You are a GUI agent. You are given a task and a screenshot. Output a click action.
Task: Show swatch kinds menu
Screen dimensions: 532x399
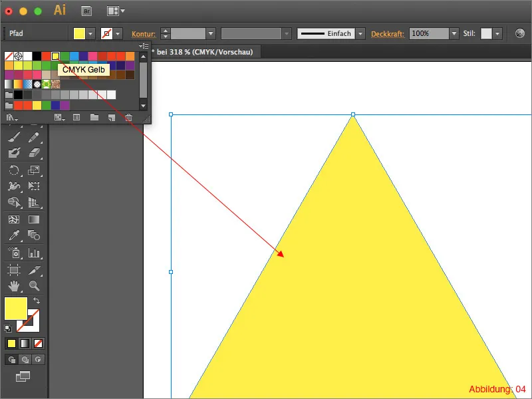click(x=59, y=118)
